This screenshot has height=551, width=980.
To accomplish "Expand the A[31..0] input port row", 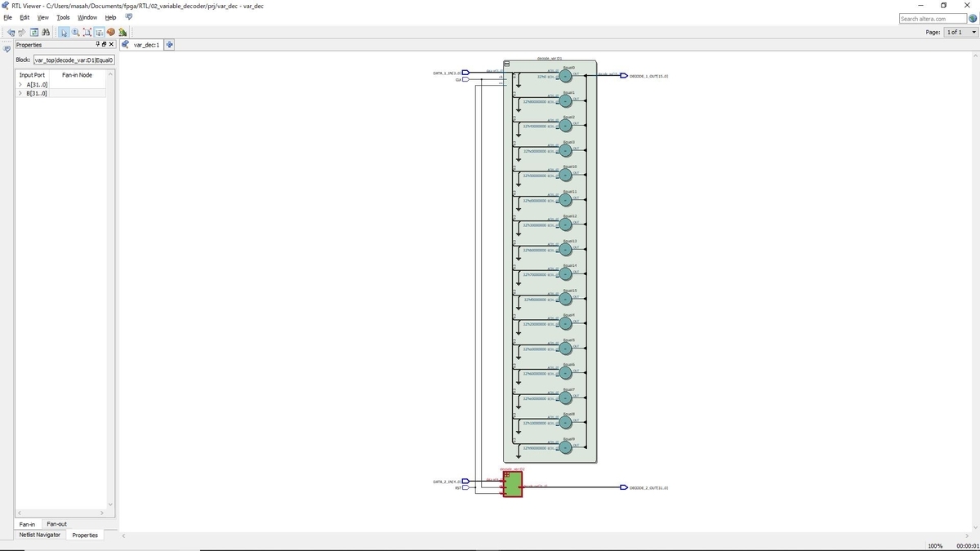I will (x=20, y=84).
